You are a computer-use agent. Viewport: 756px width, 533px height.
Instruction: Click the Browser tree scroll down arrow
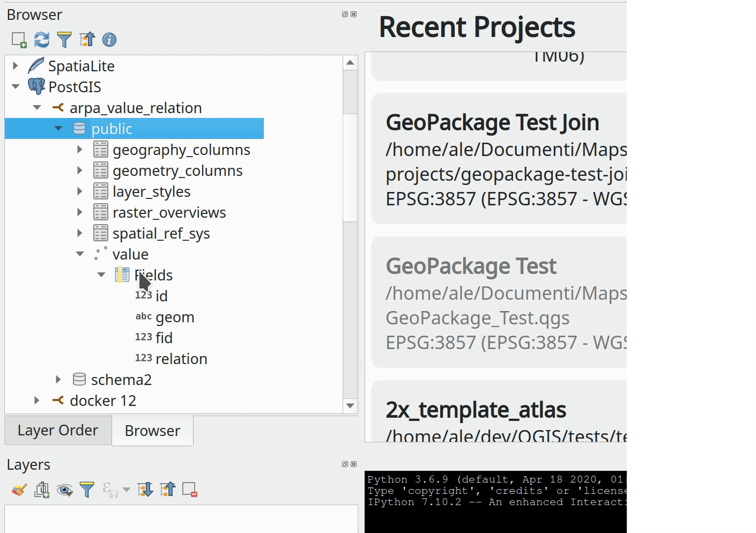pos(350,406)
